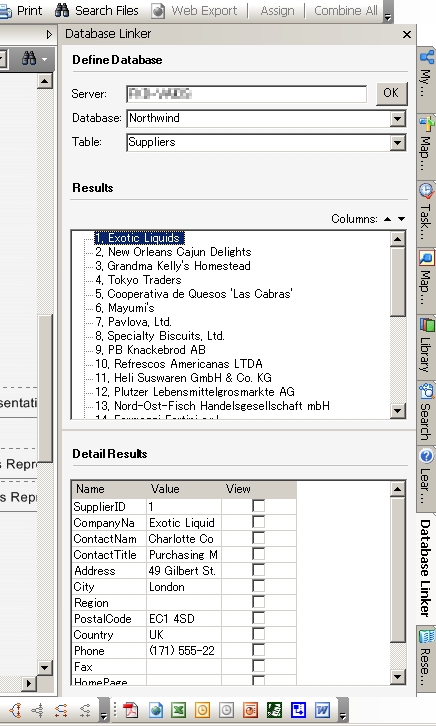Viewport: 436px width, 726px height.
Task: Click the Detail Results scroll up arrow
Action: 398,489
